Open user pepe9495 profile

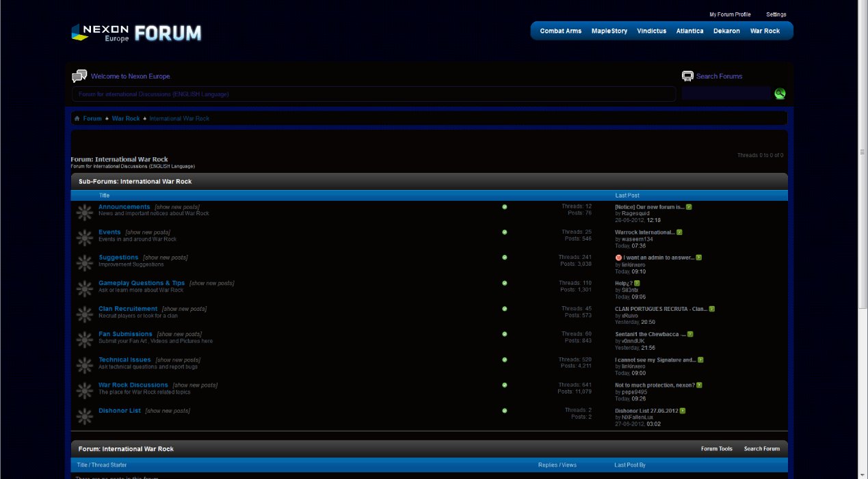633,392
